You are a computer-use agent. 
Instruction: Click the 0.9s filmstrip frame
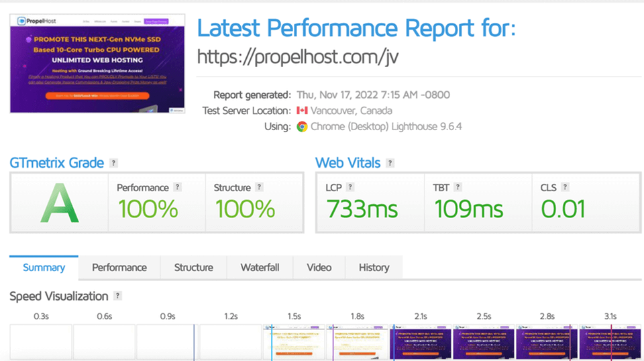click(168, 342)
